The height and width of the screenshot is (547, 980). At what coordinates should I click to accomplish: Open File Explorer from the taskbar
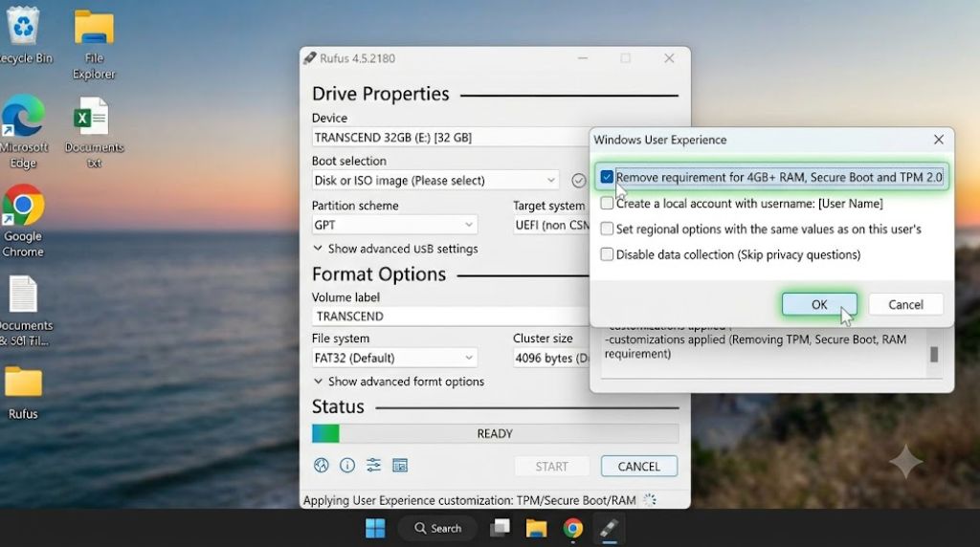(x=536, y=528)
